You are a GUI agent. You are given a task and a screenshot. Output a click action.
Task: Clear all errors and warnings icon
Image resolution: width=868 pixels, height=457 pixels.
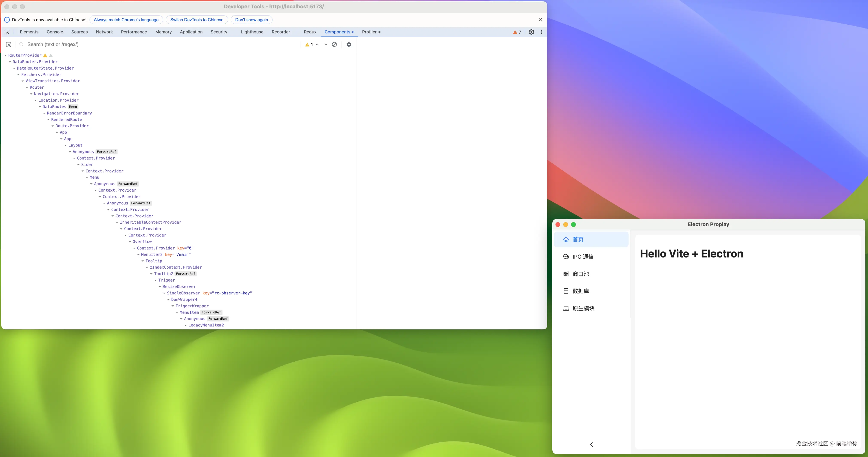click(x=334, y=44)
